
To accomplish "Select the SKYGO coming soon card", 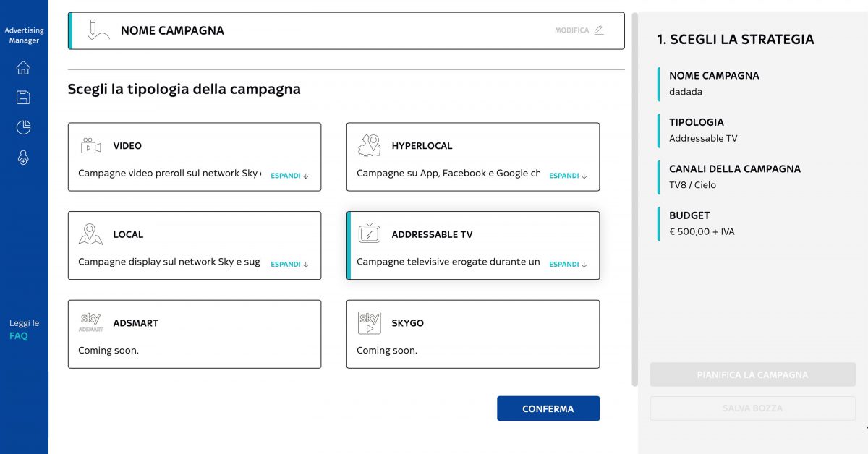I will [473, 334].
